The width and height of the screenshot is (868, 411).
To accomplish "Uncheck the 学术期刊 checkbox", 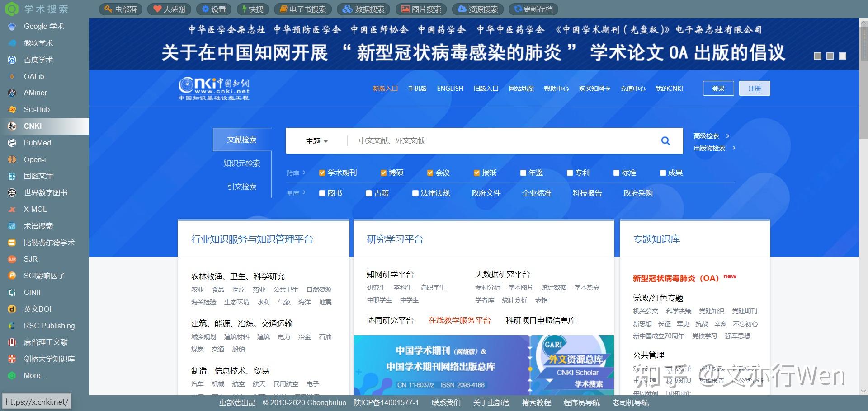I will pos(322,173).
